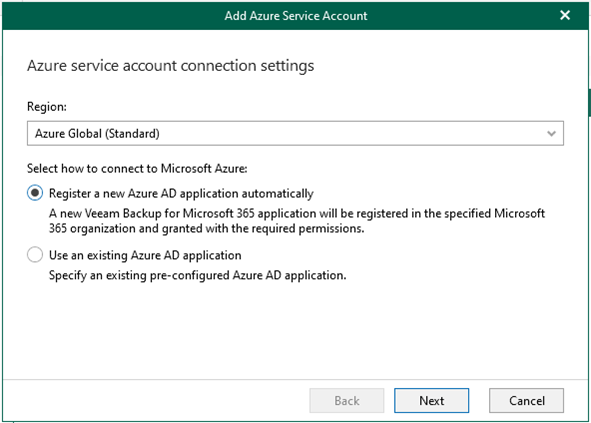
Task: Select 'Register a new Azure AD application automatically' radio
Action: point(35,193)
